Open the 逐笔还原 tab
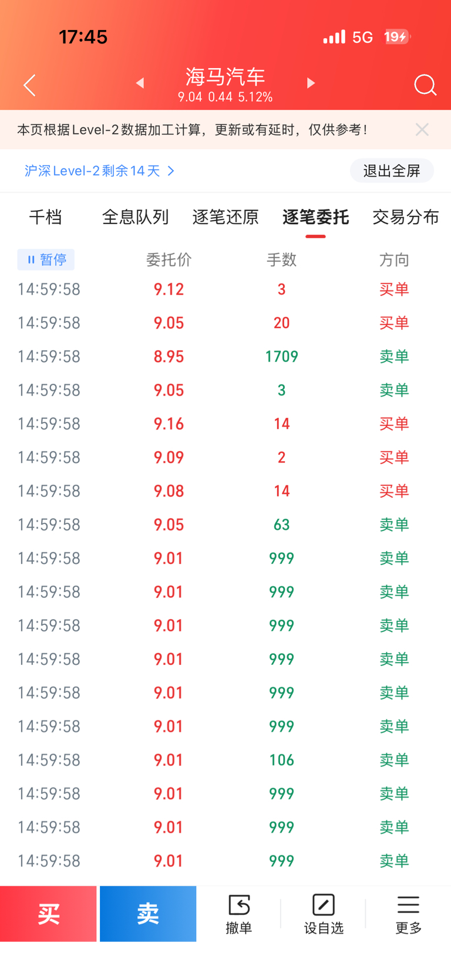 pyautogui.click(x=225, y=217)
